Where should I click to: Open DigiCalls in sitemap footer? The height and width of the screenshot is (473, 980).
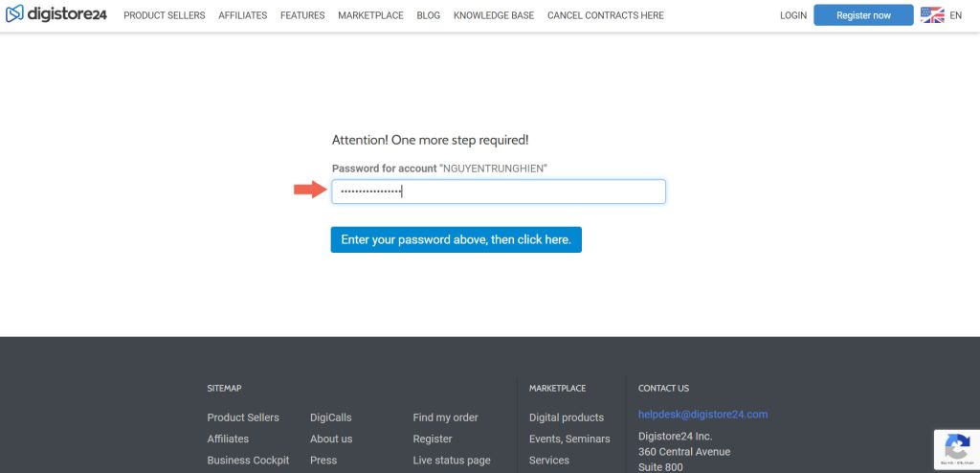point(330,417)
